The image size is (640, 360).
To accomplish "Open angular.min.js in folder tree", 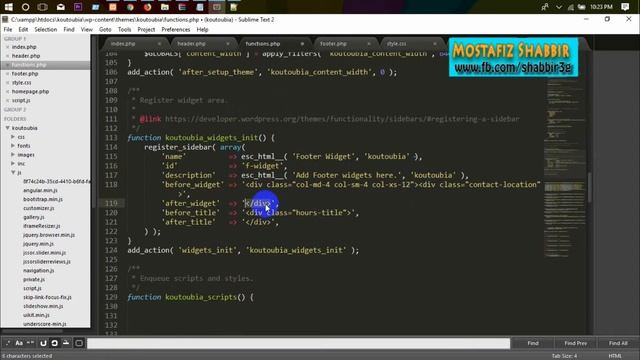I will pyautogui.click(x=40, y=190).
